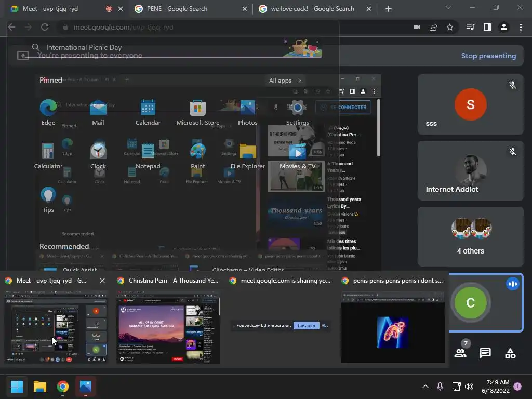Select the Internet Addict participant tile
Image resolution: width=532 pixels, height=399 pixels.
471,170
